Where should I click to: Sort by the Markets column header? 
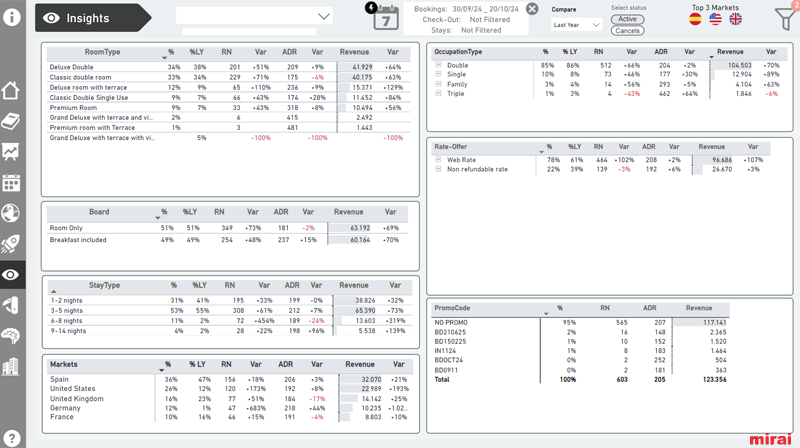tap(64, 364)
